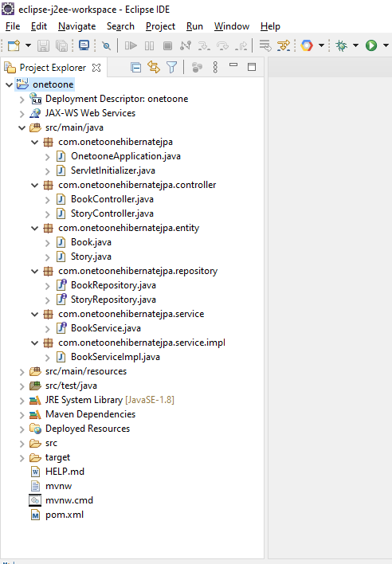392x564 pixels.
Task: Open the Run button dropdown arrow
Action: pos(386,45)
